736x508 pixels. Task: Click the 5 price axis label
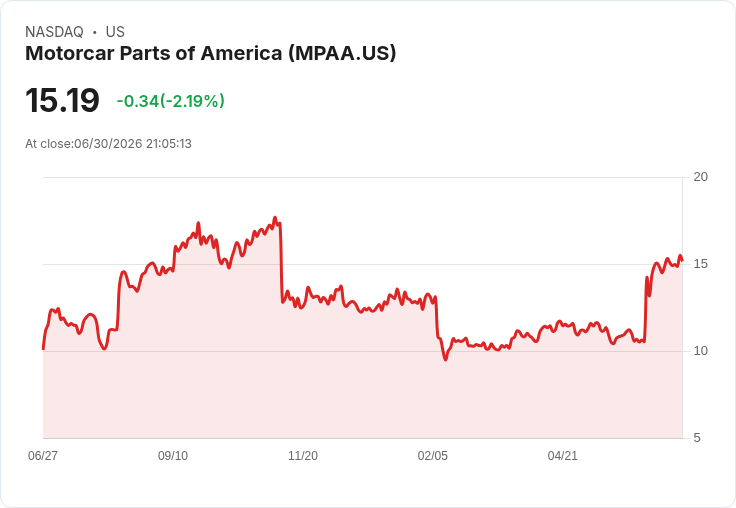697,438
